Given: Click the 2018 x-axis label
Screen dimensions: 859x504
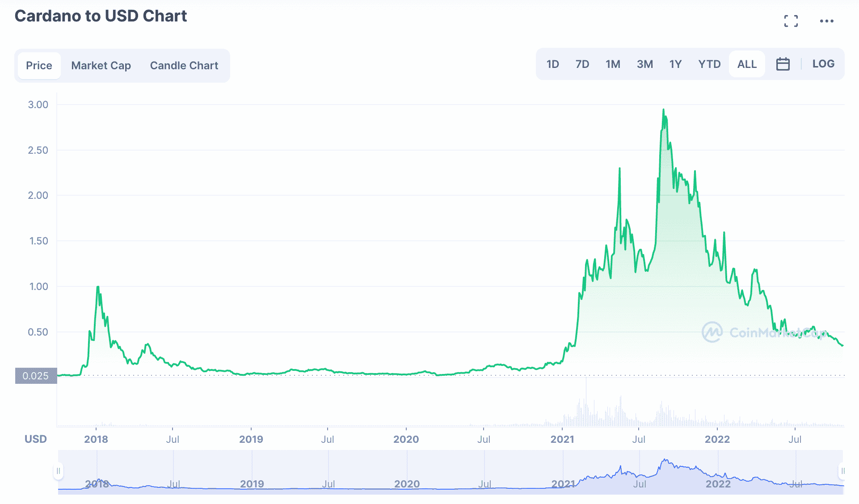Looking at the screenshot, I should click(x=96, y=439).
